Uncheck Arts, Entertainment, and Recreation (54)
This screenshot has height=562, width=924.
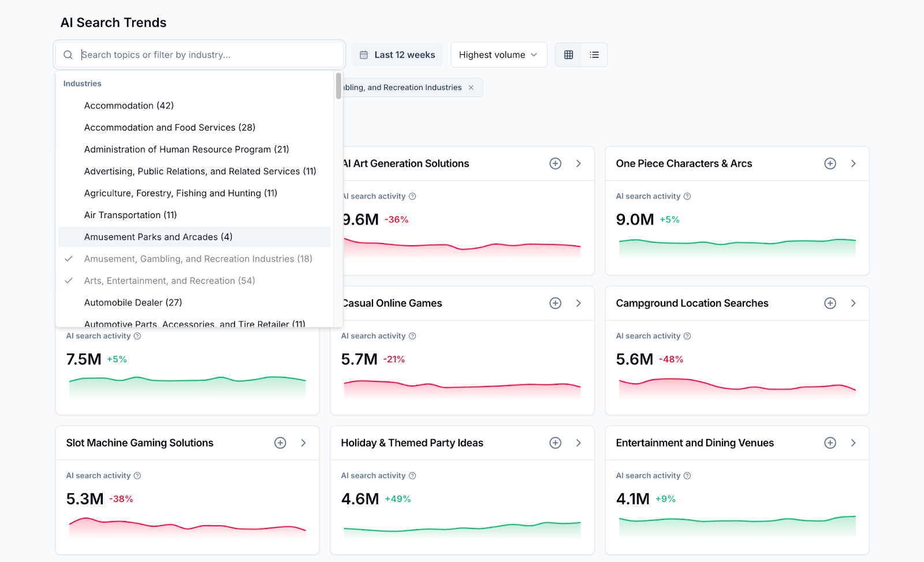coord(169,280)
